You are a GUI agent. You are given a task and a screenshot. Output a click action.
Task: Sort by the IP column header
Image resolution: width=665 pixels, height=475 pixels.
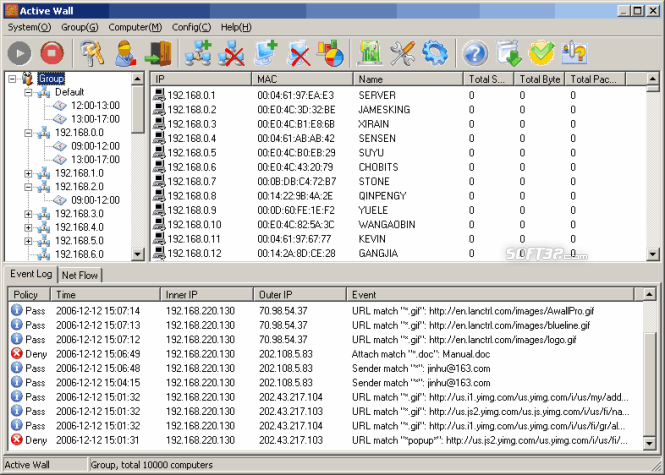[201, 79]
